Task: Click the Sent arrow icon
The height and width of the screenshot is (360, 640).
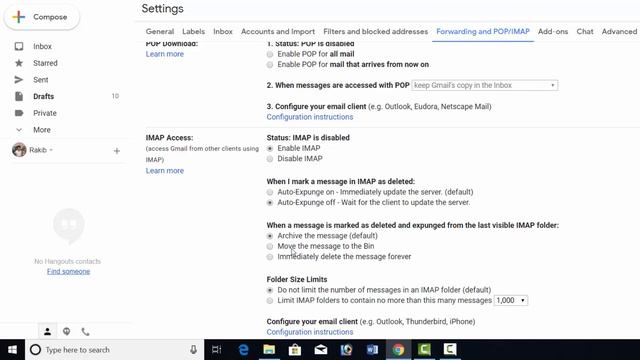Action: pos(19,80)
